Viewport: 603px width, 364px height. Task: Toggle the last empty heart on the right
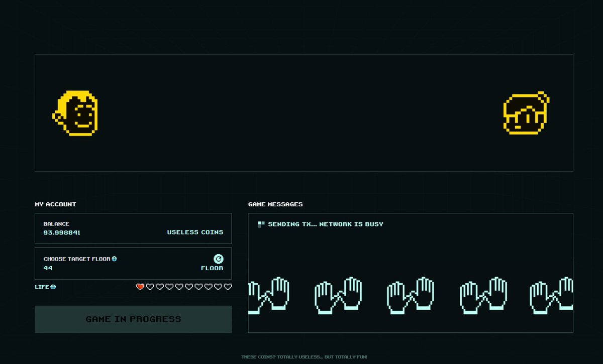coord(229,287)
